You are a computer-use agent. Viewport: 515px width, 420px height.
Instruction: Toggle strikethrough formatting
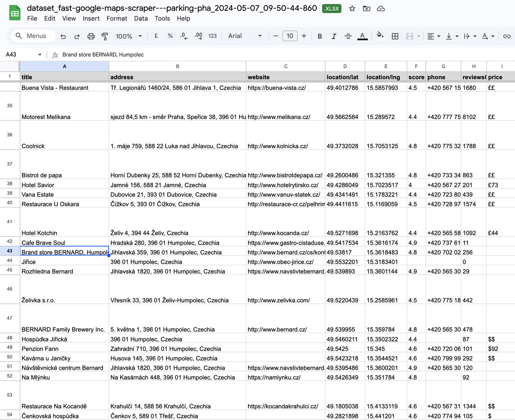348,36
